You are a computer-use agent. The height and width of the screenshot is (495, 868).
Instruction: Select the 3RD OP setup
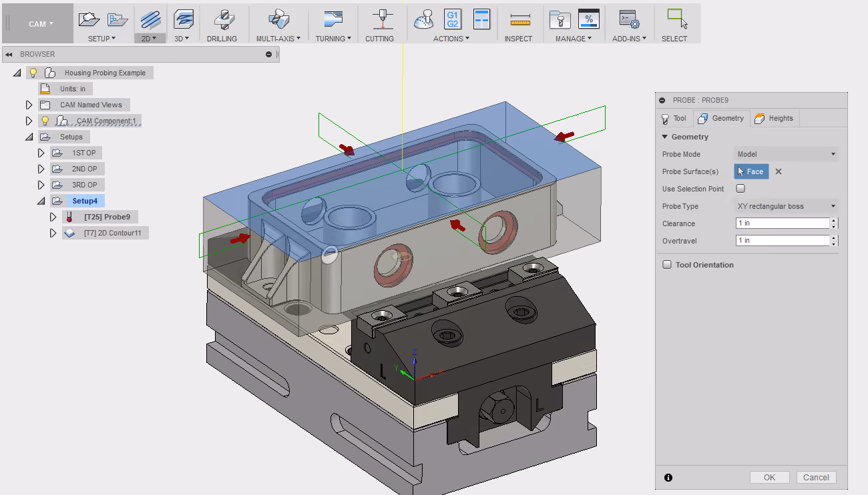[84, 185]
